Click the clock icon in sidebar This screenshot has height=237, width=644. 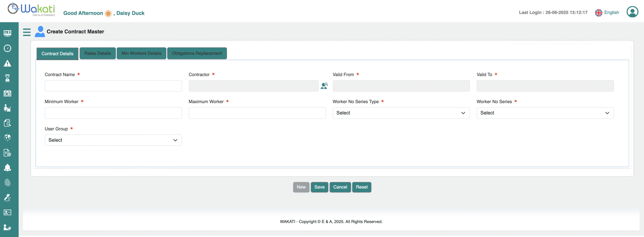7,48
